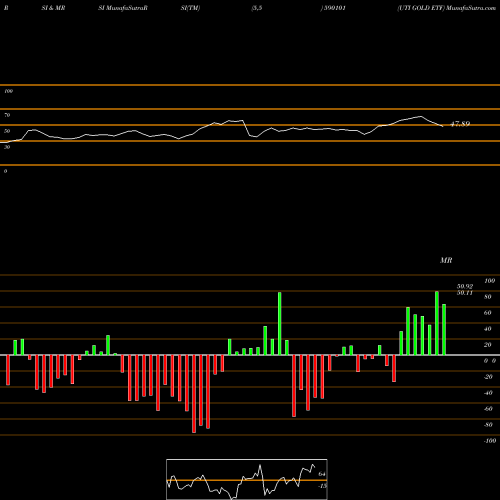Screen dimensions: 500x500
Task: Click the MR axis label 60
Action: click(488, 313)
